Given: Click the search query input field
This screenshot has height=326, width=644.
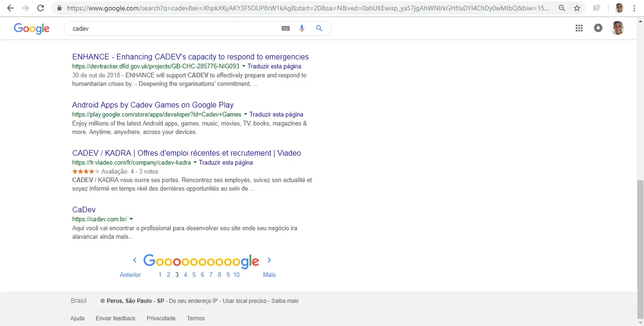Looking at the screenshot, I should 165,28.
